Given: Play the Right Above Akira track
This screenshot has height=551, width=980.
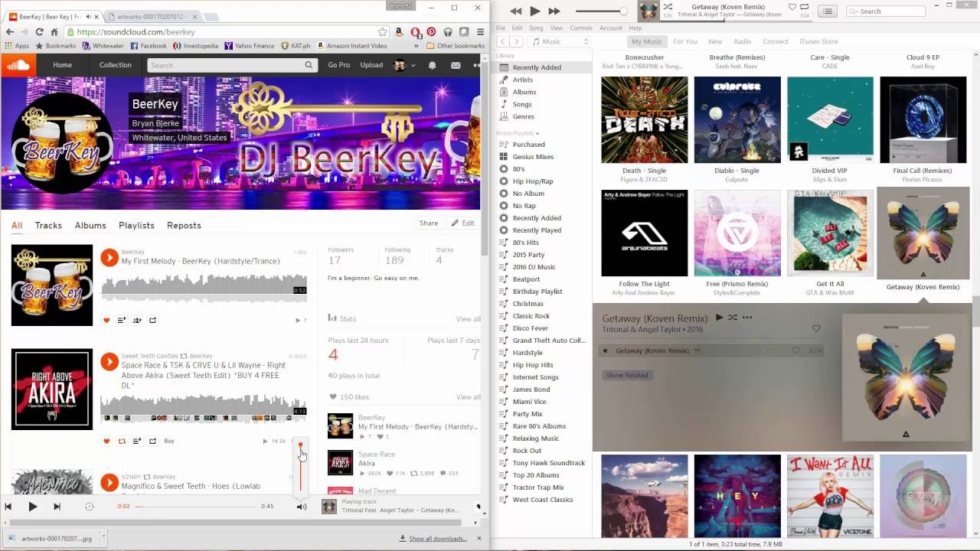Looking at the screenshot, I should [x=109, y=362].
